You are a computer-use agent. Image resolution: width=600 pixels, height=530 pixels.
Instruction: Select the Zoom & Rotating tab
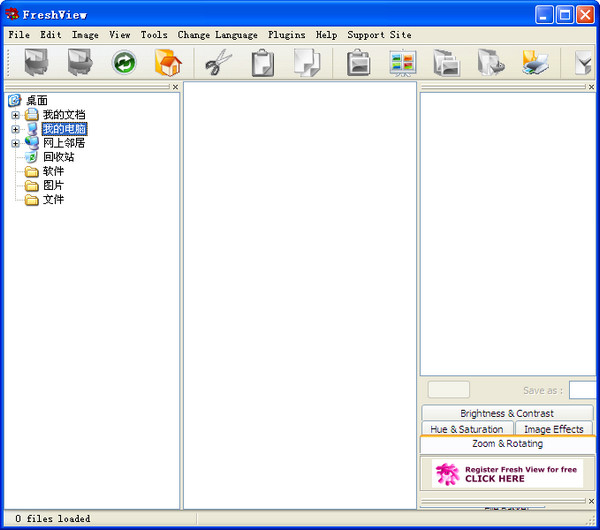pos(507,444)
